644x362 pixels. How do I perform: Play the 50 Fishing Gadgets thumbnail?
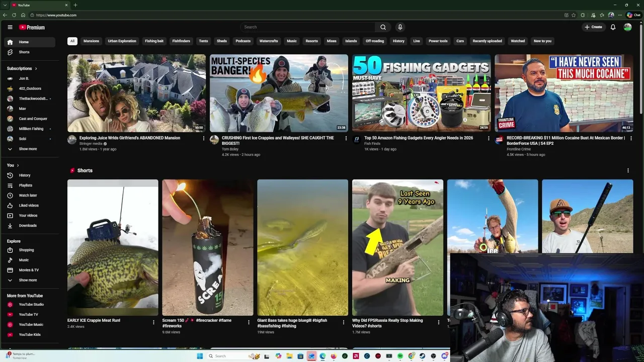[x=421, y=93]
